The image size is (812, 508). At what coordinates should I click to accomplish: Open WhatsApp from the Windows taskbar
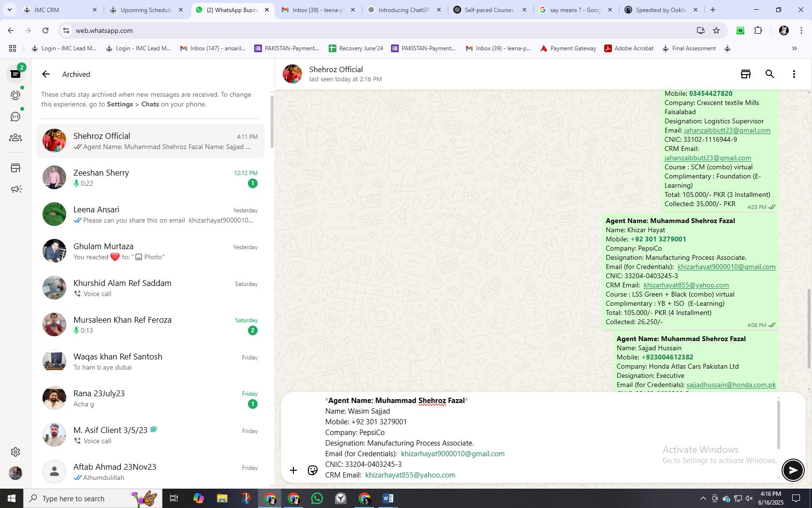click(317, 498)
